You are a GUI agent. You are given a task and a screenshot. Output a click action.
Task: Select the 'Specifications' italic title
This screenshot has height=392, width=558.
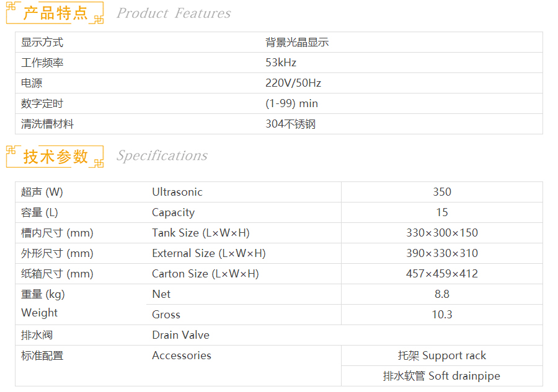pos(162,156)
